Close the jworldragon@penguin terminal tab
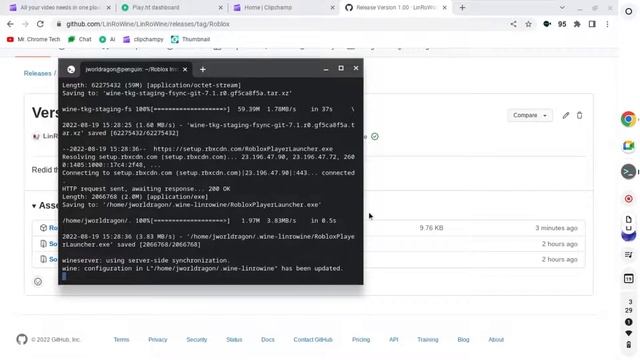The height and width of the screenshot is (360, 640). tap(185, 69)
